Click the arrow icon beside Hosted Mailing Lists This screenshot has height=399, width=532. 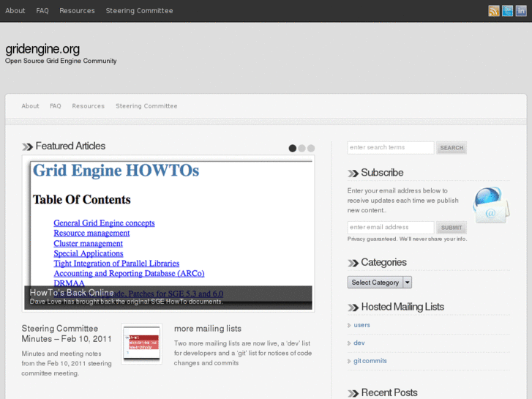pyautogui.click(x=353, y=307)
